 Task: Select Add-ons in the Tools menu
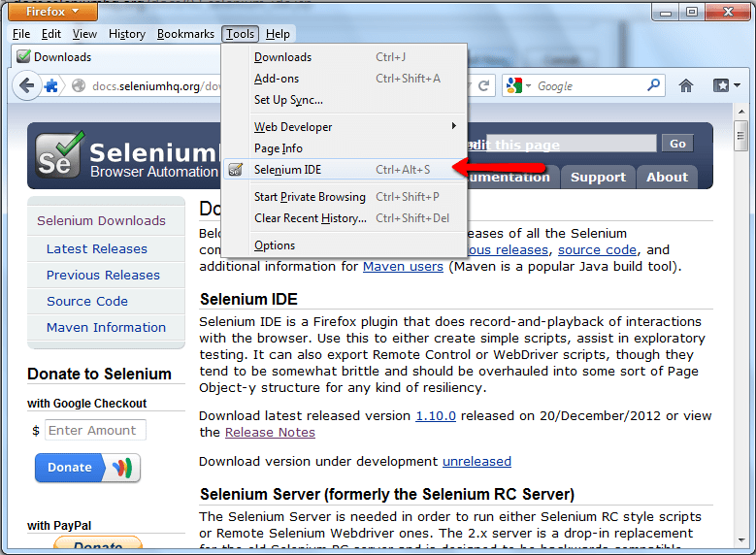click(345, 79)
